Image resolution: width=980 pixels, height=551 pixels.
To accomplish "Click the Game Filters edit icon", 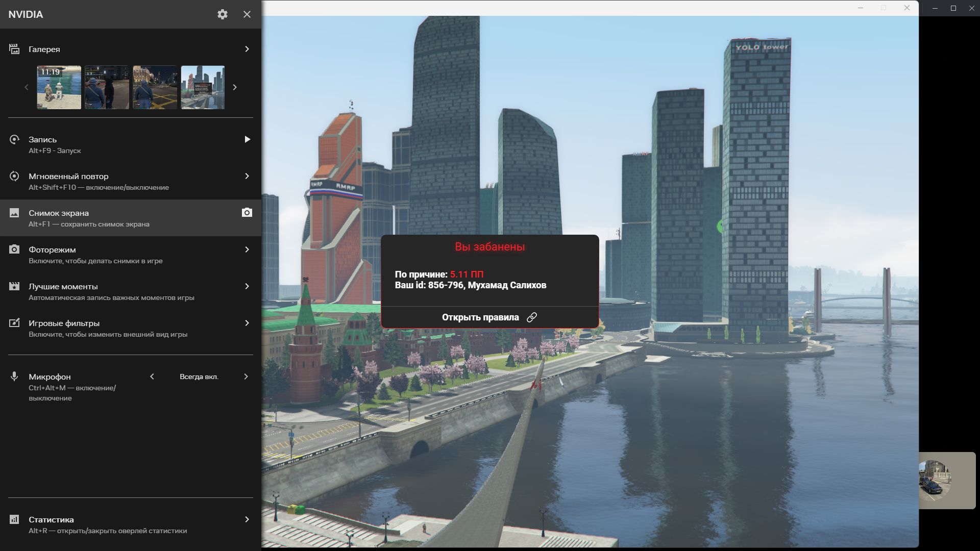I will tap(14, 323).
